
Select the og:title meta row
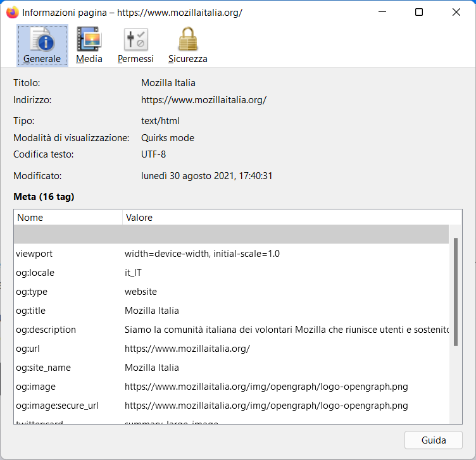(231, 311)
